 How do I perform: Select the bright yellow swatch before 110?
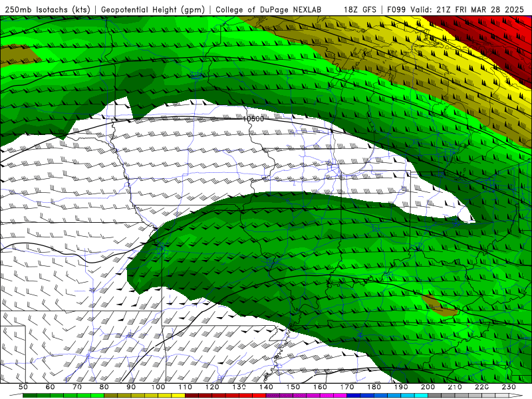pos(178,395)
